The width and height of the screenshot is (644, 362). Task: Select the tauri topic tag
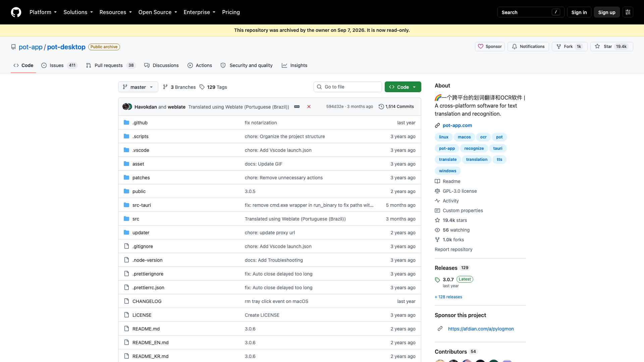[x=498, y=148]
